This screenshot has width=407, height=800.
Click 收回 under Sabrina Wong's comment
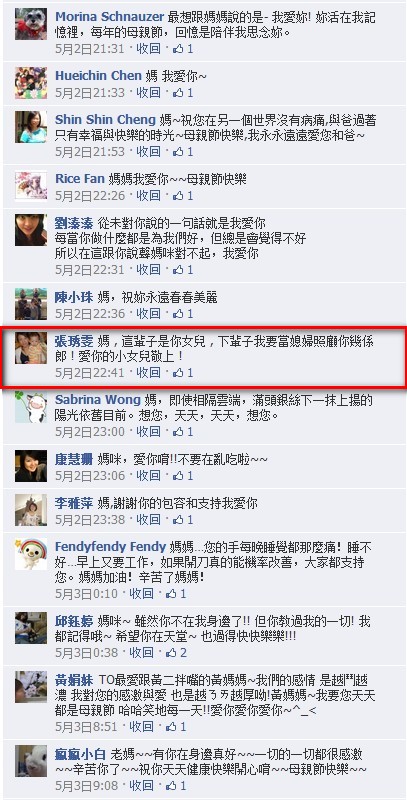point(148,432)
